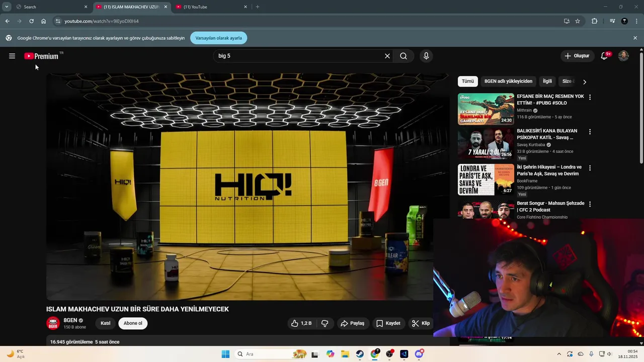
Task: Select the İlgili filter chip
Action: 547,81
